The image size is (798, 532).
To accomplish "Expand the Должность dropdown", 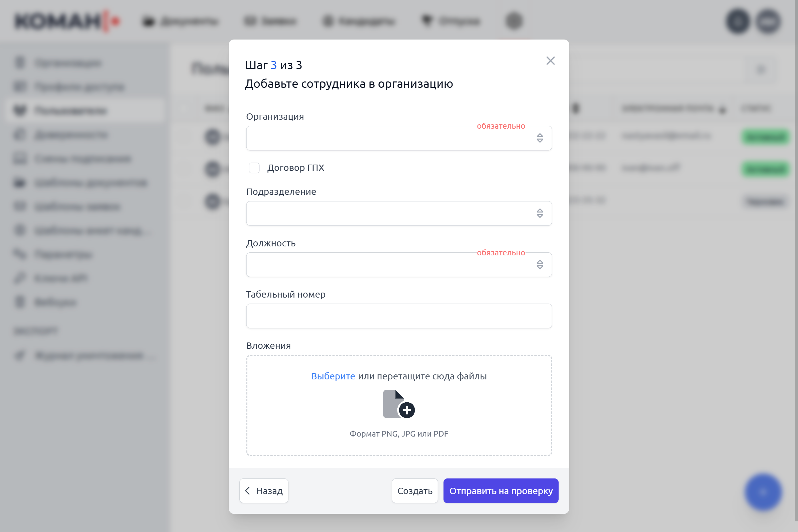I will point(399,265).
